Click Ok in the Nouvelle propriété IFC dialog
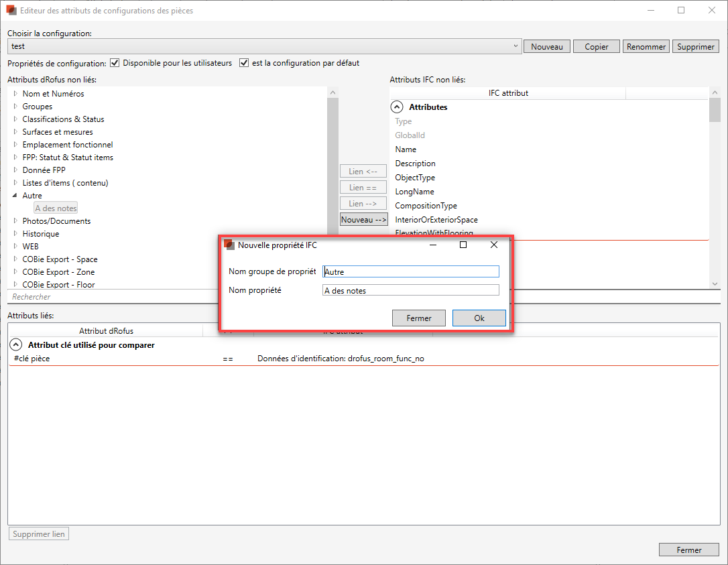This screenshot has width=728, height=565. (x=479, y=318)
